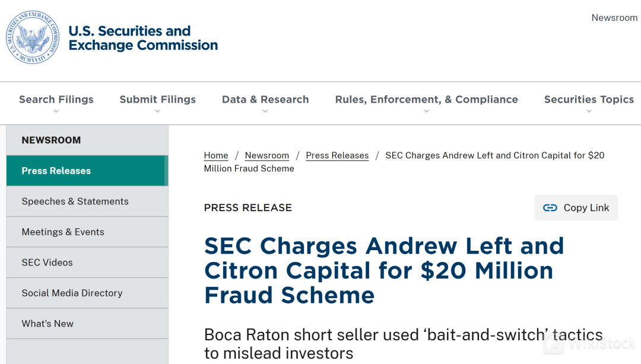This screenshot has width=641, height=364.
Task: Select Press Releases in the sidebar
Action: point(56,171)
